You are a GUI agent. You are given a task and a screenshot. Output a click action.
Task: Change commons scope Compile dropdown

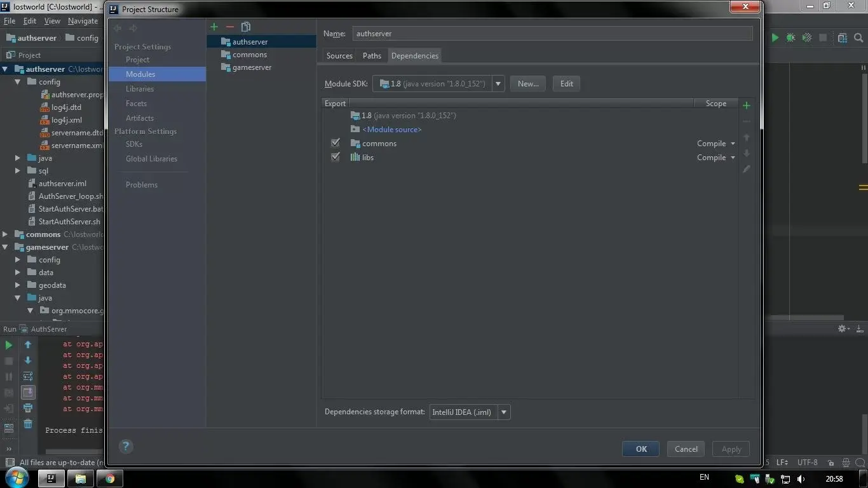click(x=716, y=144)
